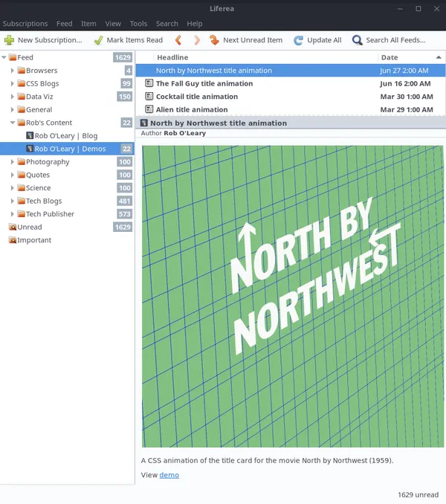Open the Tools menu
The height and width of the screenshot is (504, 446).
tap(138, 24)
